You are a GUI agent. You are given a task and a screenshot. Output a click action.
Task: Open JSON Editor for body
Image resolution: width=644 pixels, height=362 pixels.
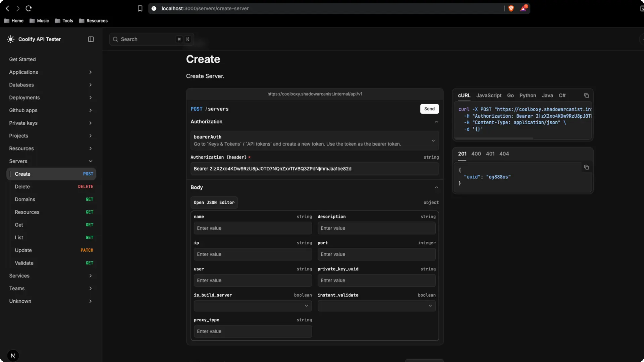(214, 202)
